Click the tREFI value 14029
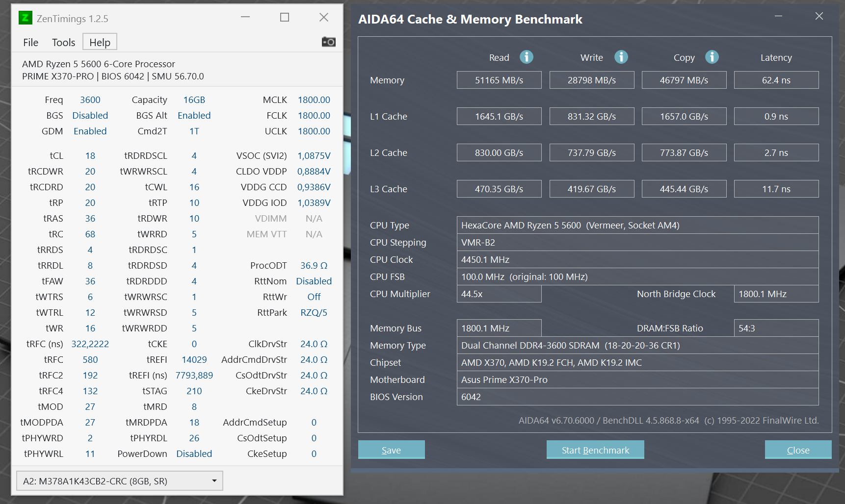This screenshot has height=504, width=845. [x=194, y=359]
